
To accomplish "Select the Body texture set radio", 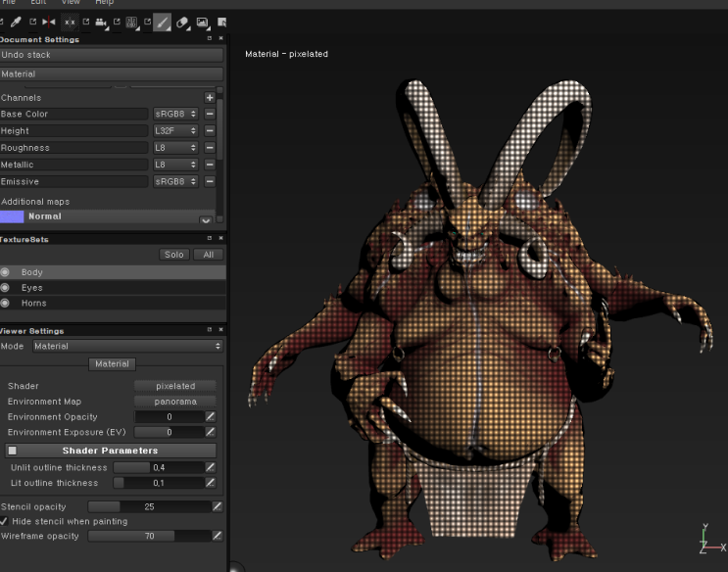I will tap(5, 272).
